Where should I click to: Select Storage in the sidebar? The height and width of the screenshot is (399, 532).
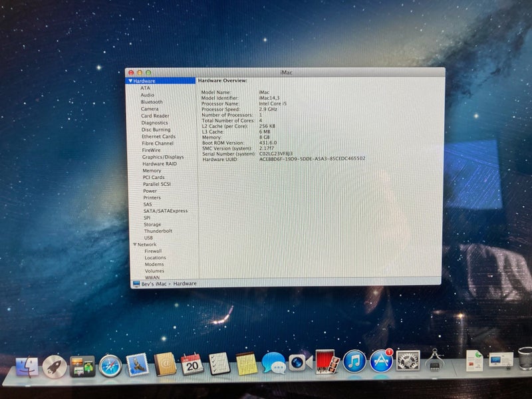click(x=152, y=224)
